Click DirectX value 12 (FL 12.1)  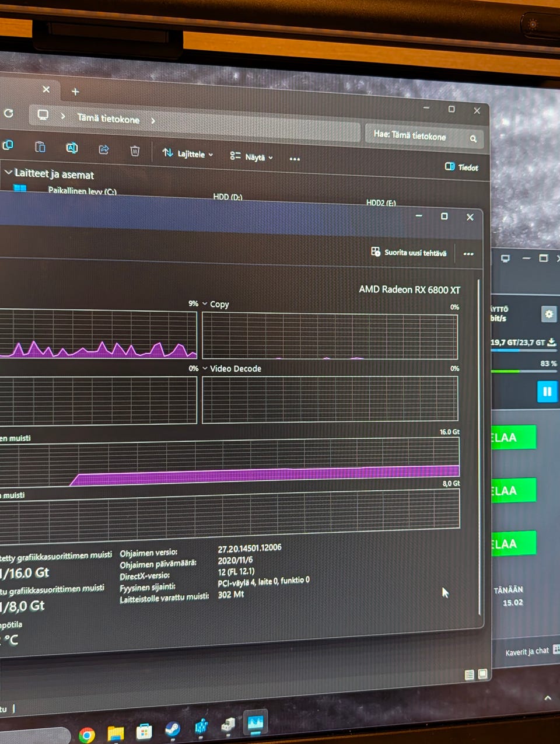236,571
